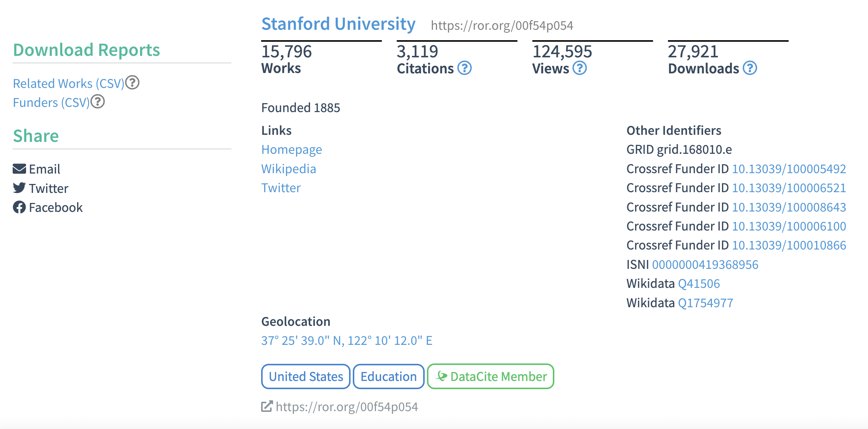Click the help icon beside Downloads
Screen dimensions: 868x429
[750, 68]
